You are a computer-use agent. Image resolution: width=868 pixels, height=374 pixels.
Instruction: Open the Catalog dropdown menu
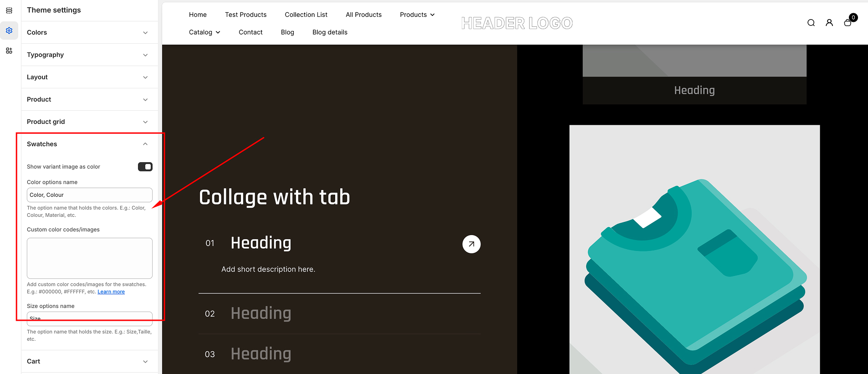204,32
